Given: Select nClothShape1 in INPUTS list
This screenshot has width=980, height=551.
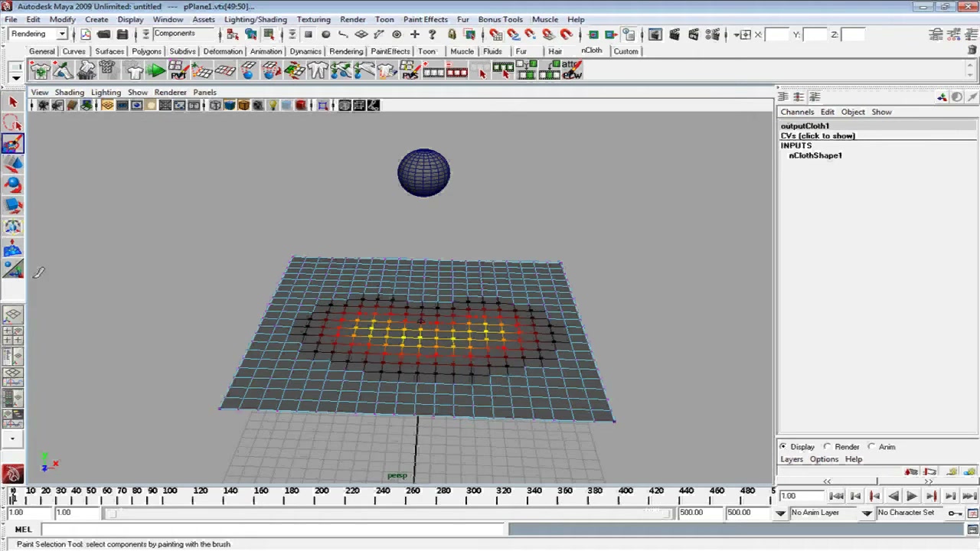Looking at the screenshot, I should pyautogui.click(x=815, y=155).
